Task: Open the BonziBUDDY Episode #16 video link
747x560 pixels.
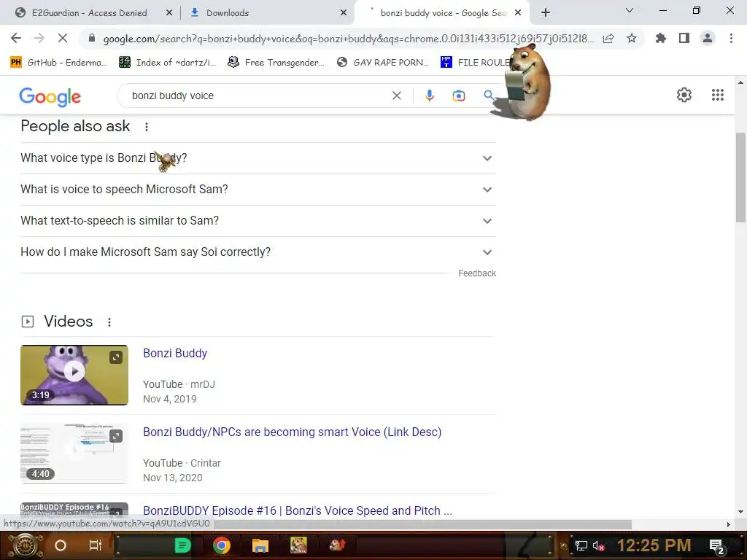Action: pyautogui.click(x=298, y=510)
